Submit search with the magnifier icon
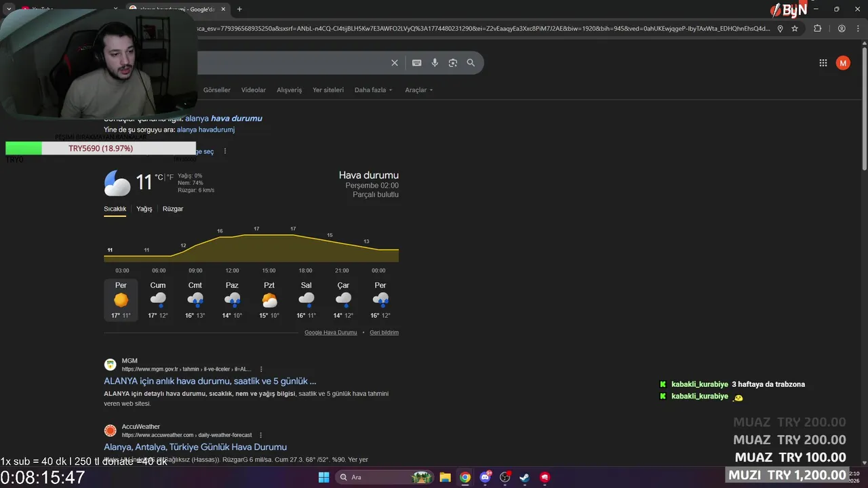The width and height of the screenshot is (868, 488). coord(471,63)
